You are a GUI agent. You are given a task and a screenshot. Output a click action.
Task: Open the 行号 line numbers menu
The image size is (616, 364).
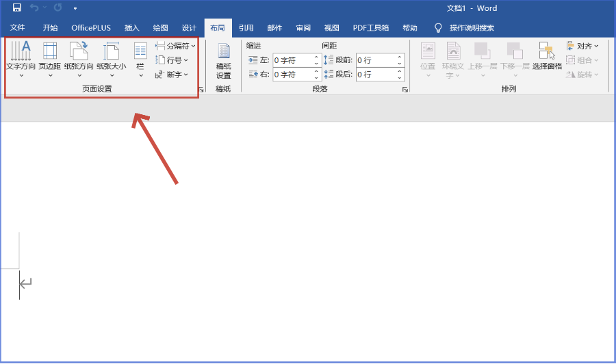pos(172,60)
